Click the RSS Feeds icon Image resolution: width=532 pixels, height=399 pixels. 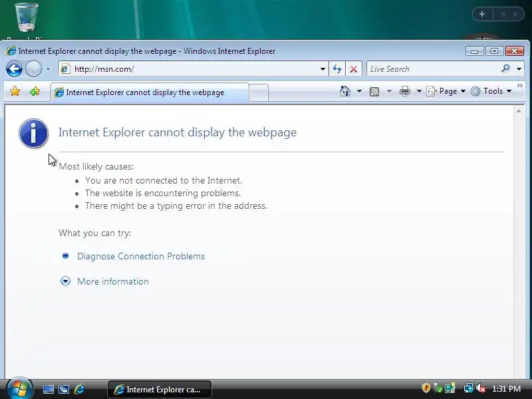click(374, 91)
